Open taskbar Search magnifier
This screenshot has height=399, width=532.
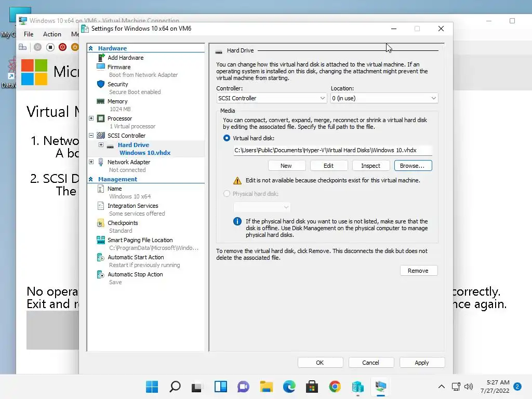point(175,387)
